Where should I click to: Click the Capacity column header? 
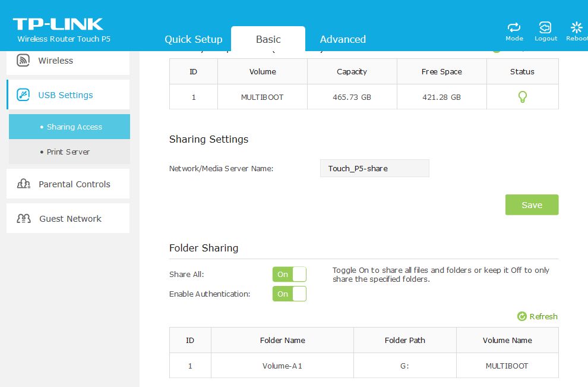click(352, 71)
